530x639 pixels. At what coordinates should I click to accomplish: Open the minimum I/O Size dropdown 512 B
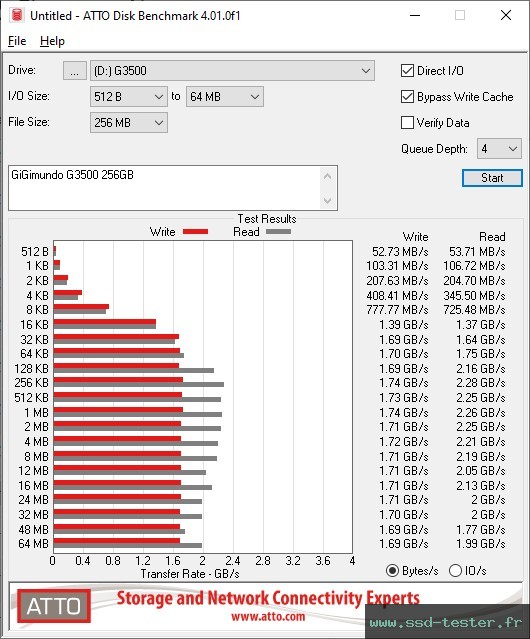128,97
